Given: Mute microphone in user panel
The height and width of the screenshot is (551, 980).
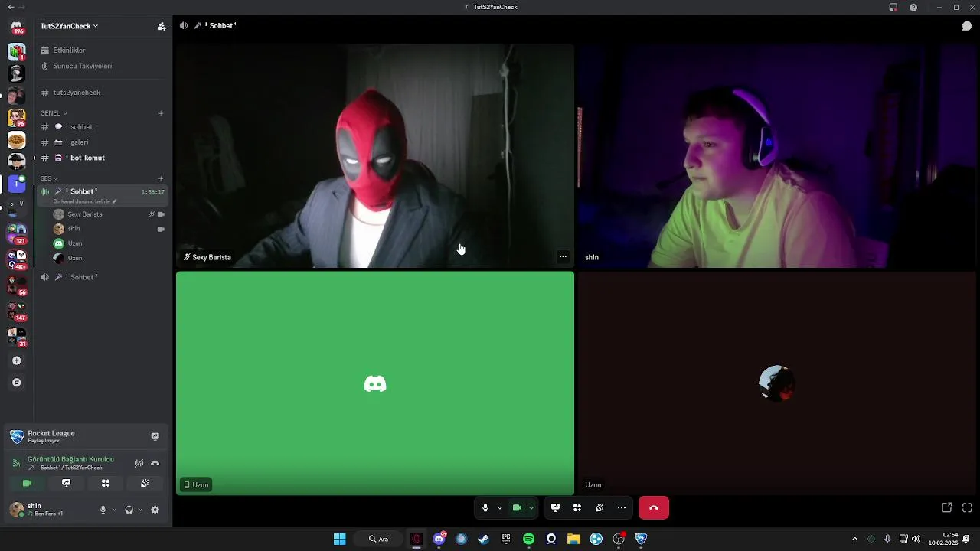Looking at the screenshot, I should pos(103,510).
